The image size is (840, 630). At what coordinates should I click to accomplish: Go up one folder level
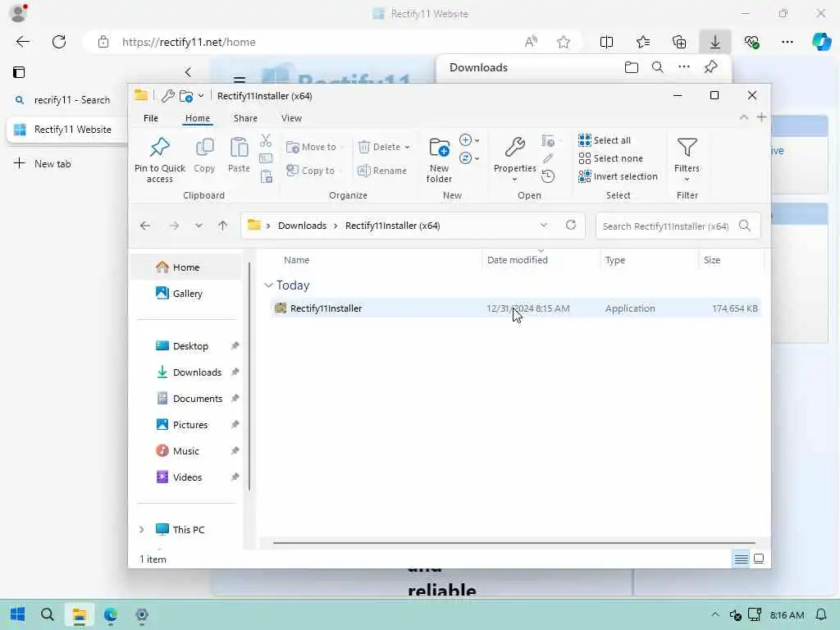pos(223,226)
